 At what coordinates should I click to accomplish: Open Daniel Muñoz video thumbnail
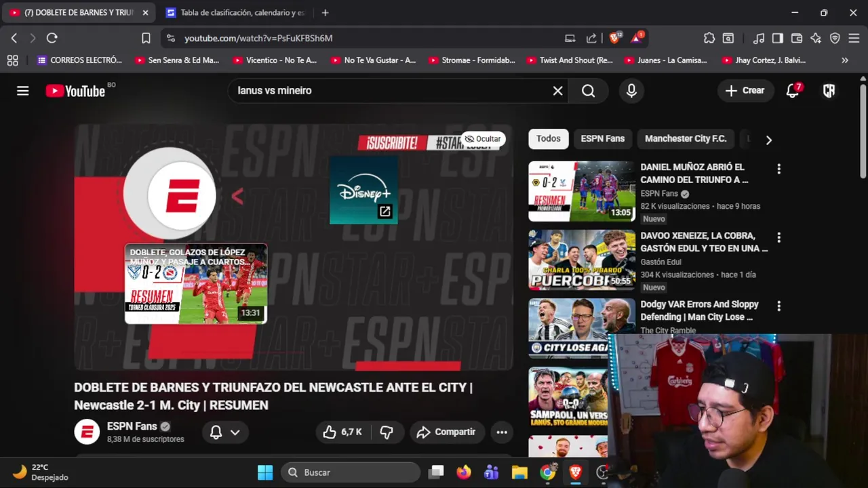pyautogui.click(x=582, y=192)
